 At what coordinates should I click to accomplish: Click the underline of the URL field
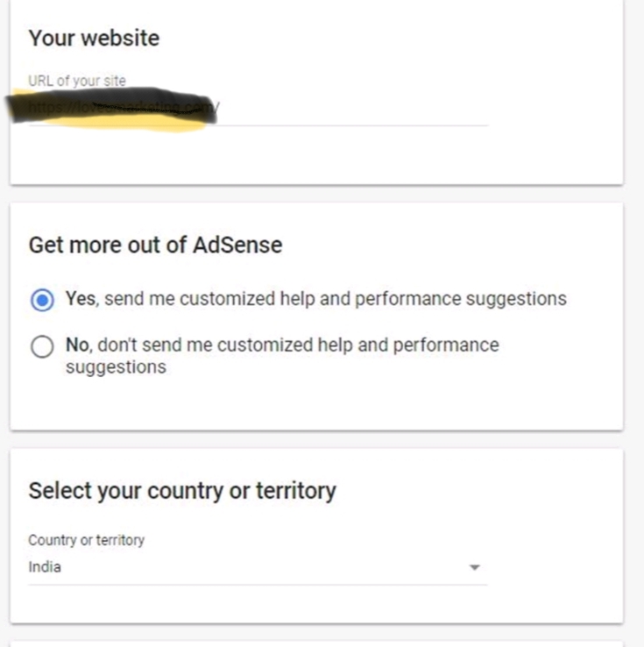pyautogui.click(x=350, y=125)
